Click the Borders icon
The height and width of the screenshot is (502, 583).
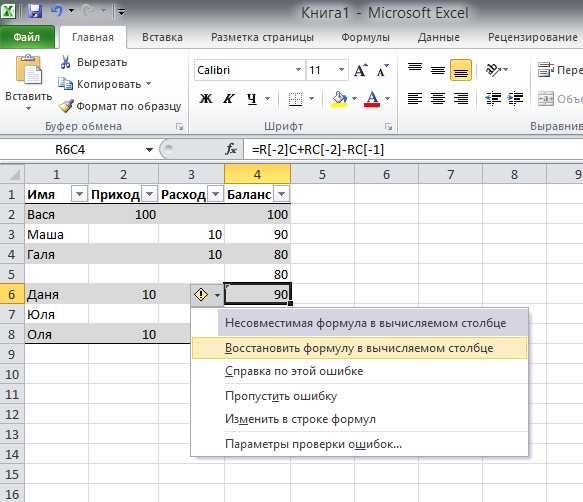(296, 99)
